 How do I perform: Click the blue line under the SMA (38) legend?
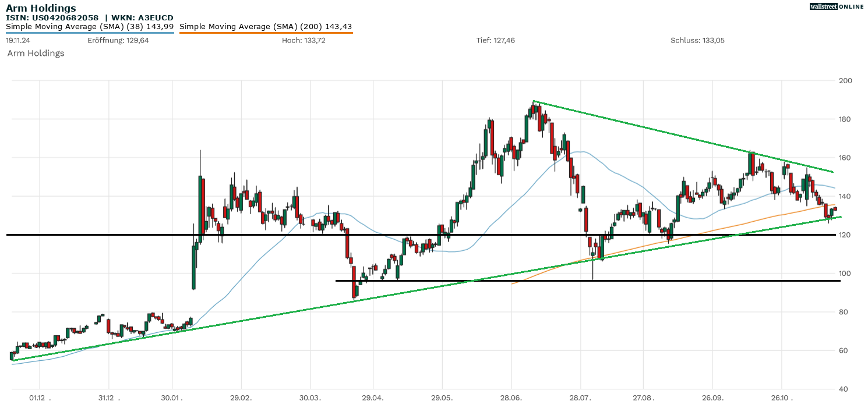click(x=90, y=33)
